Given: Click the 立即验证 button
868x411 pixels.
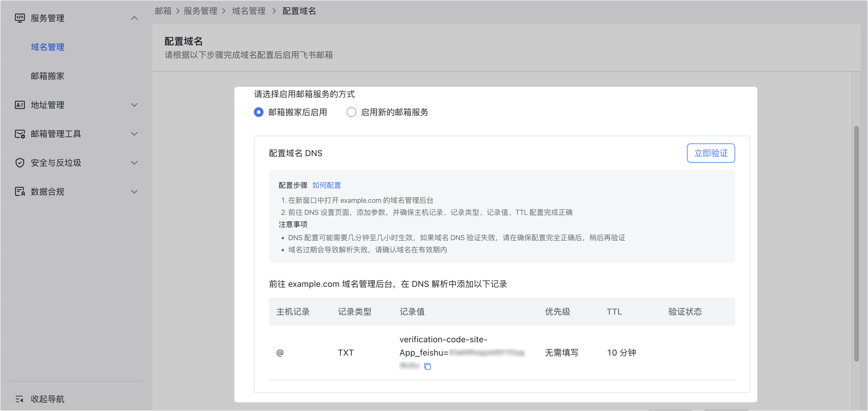Looking at the screenshot, I should click(x=711, y=153).
